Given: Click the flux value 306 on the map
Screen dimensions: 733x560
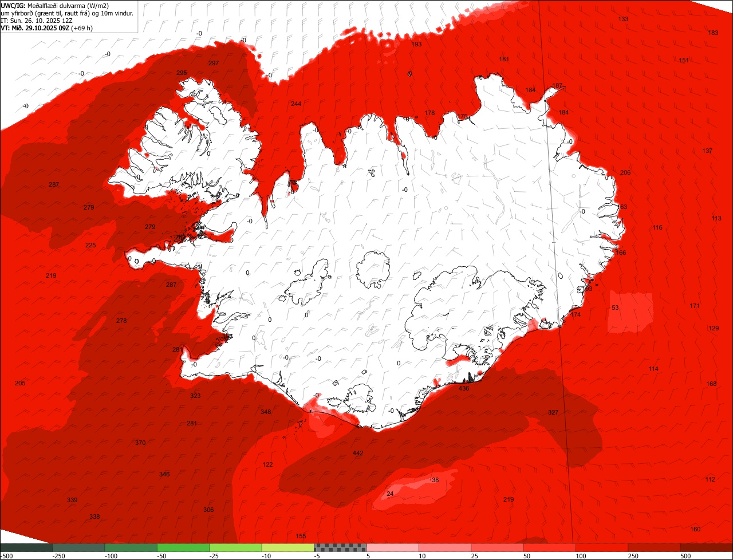Looking at the screenshot, I should pos(208,510).
